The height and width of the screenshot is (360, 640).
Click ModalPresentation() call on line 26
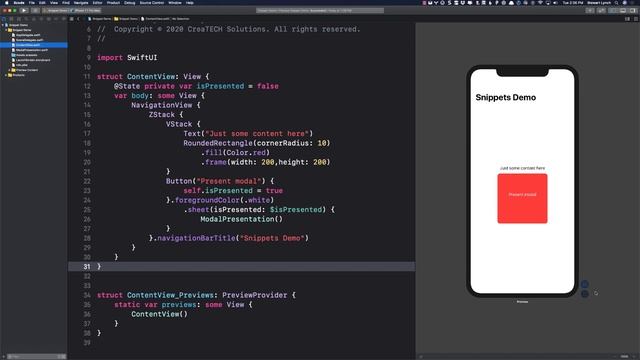(241, 219)
